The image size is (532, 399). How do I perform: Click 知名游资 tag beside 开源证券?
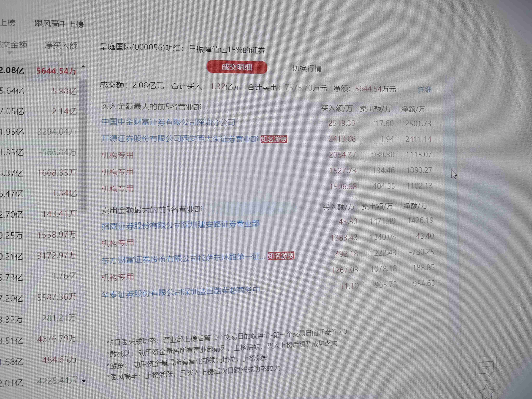click(274, 139)
